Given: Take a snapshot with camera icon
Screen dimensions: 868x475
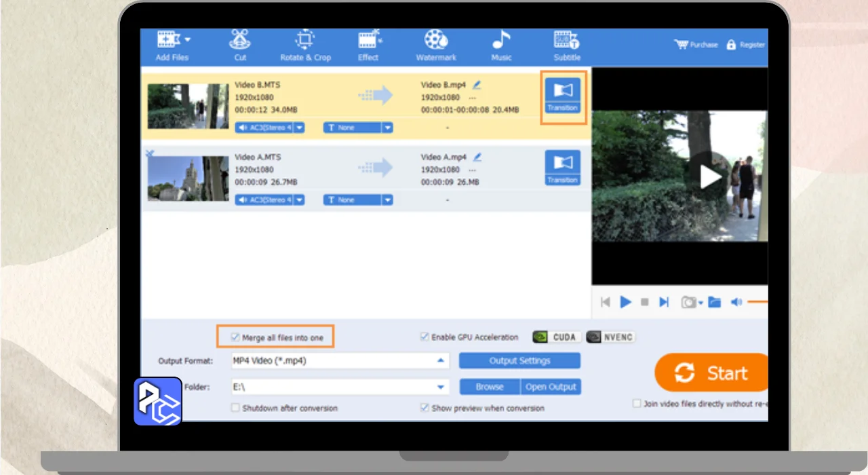Looking at the screenshot, I should (689, 302).
